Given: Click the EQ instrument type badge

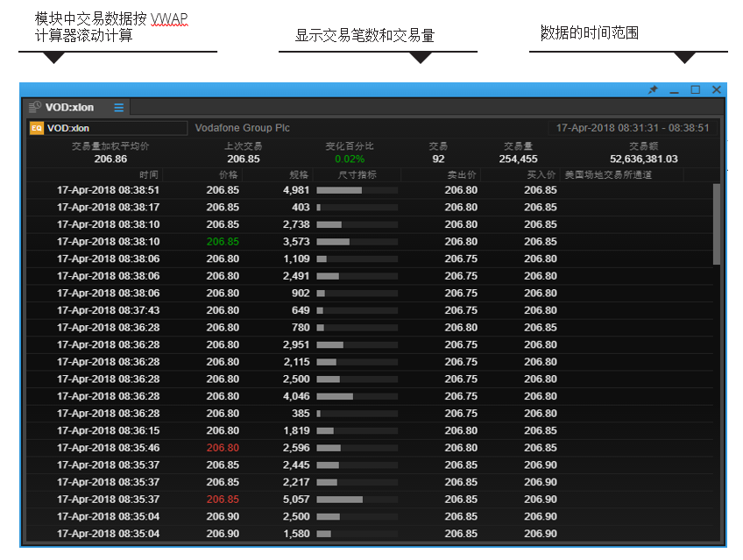Looking at the screenshot, I should [37, 128].
